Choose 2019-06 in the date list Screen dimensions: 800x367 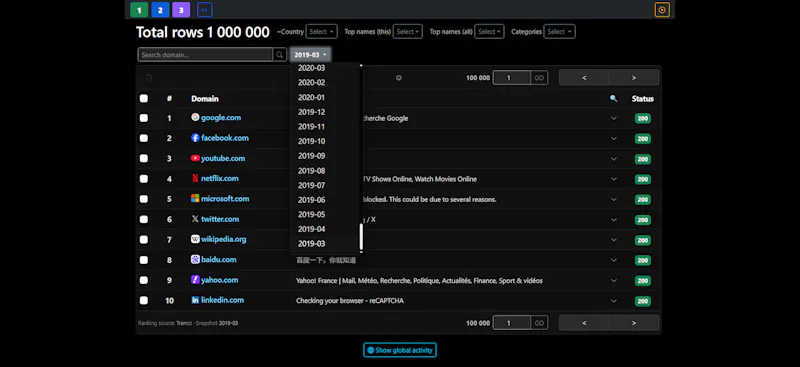point(311,200)
